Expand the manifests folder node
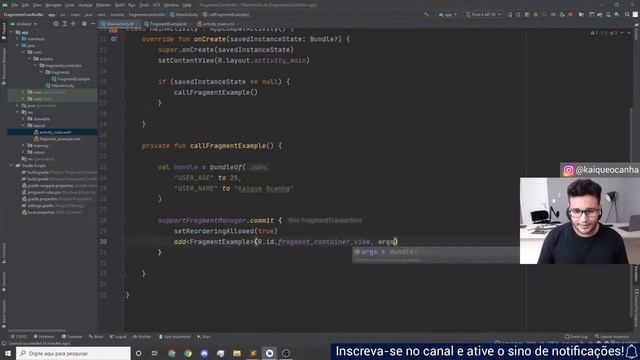This screenshot has height=360, width=640. 18,39
